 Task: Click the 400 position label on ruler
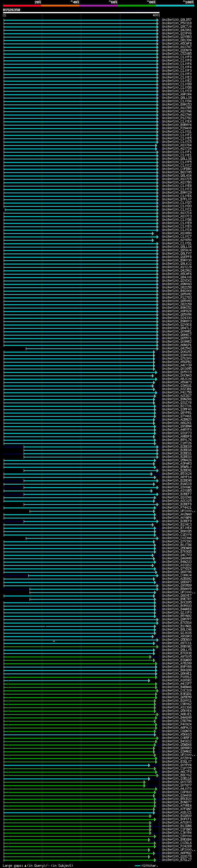tap(155, 15)
